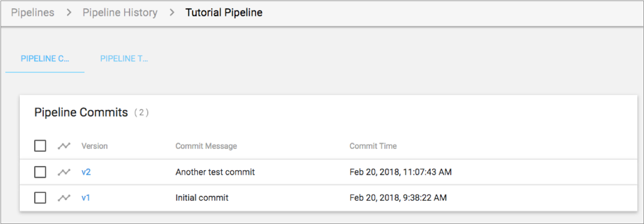Click the Commit Message column header

tap(206, 146)
